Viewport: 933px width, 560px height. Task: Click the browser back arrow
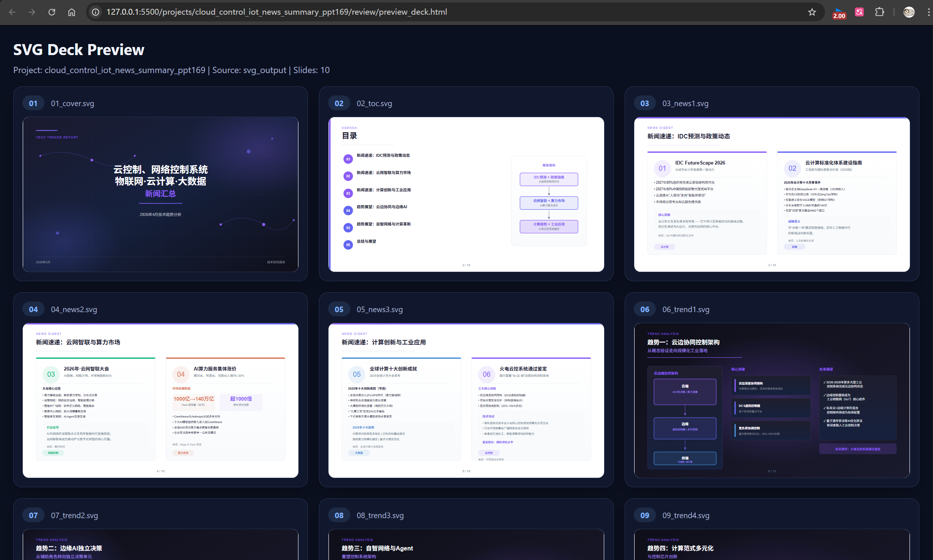click(12, 12)
